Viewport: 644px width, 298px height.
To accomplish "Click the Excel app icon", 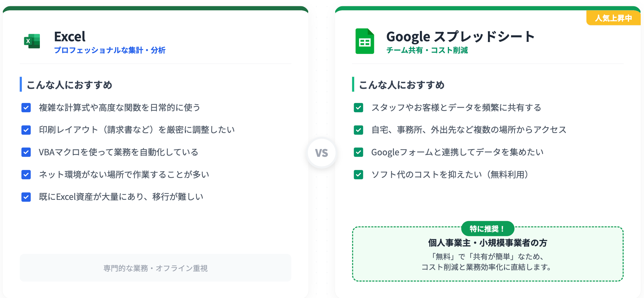I will pos(32,41).
